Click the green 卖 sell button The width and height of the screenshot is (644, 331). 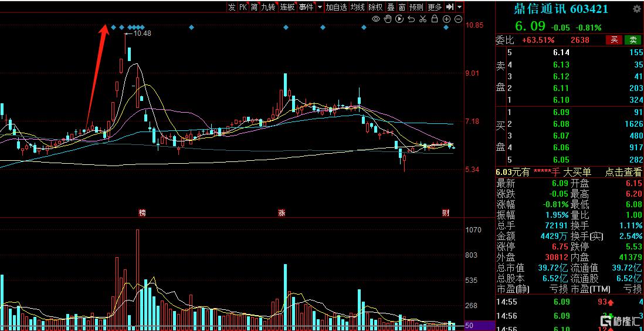coord(633,40)
